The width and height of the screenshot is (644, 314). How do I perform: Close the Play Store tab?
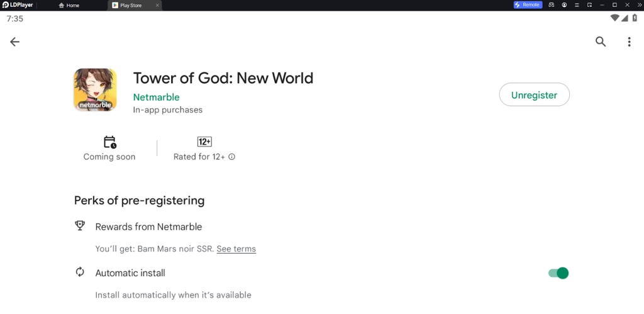tap(157, 5)
